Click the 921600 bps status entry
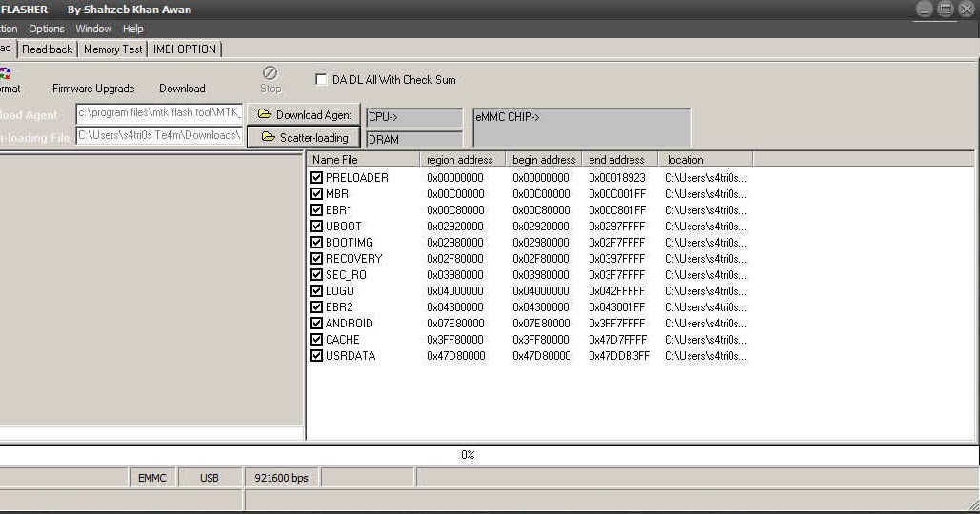 pyautogui.click(x=281, y=478)
